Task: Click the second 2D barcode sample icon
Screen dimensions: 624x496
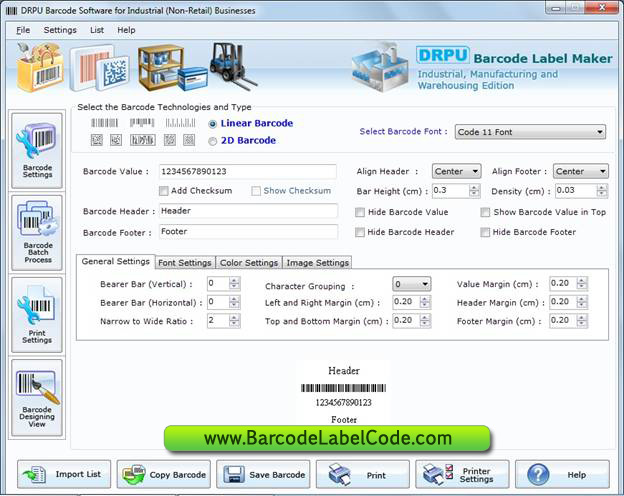Action: (x=116, y=140)
